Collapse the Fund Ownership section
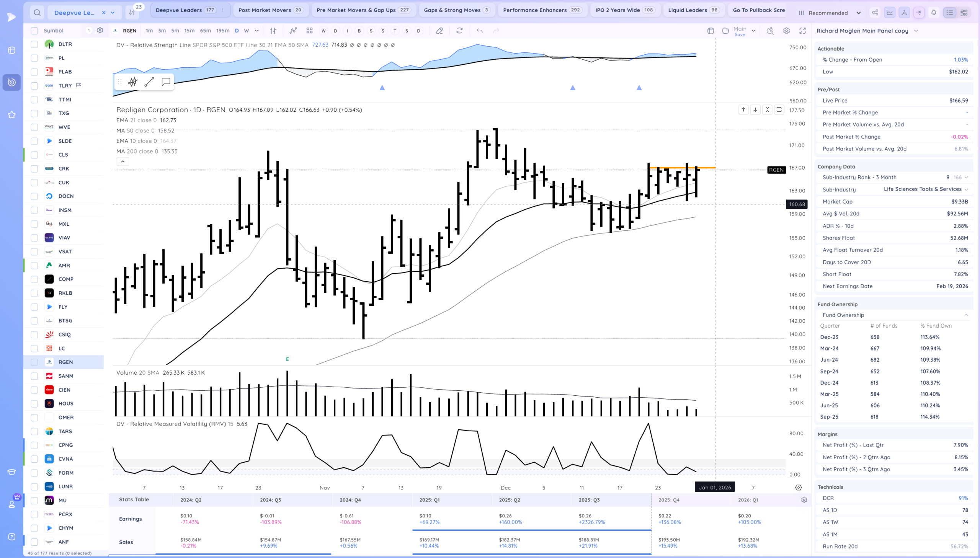This screenshot has width=980, height=558. (x=966, y=315)
